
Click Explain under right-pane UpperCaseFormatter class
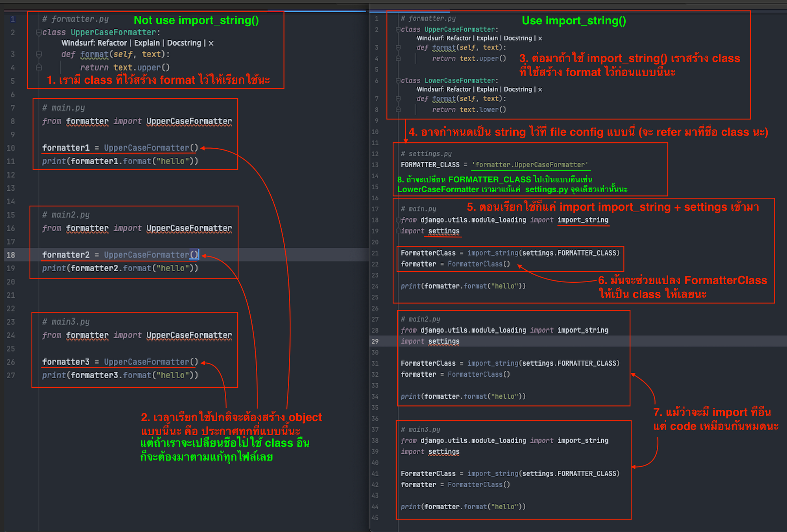[487, 39]
